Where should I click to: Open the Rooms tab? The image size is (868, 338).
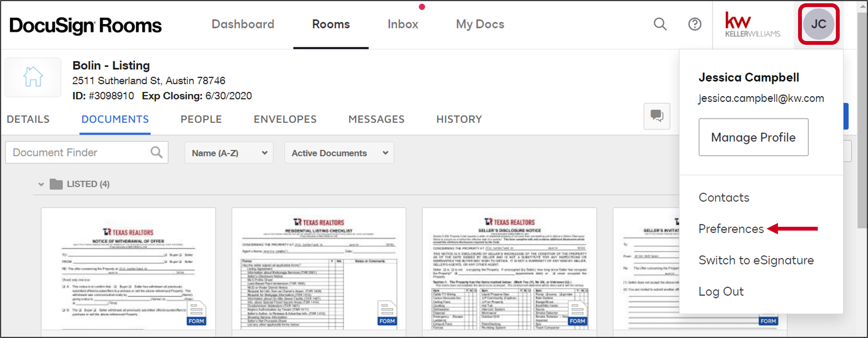tap(331, 24)
